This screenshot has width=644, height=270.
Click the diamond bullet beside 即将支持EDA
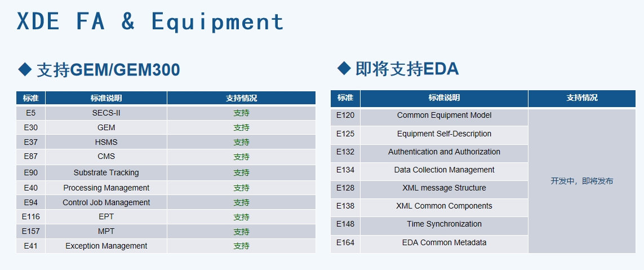click(344, 69)
